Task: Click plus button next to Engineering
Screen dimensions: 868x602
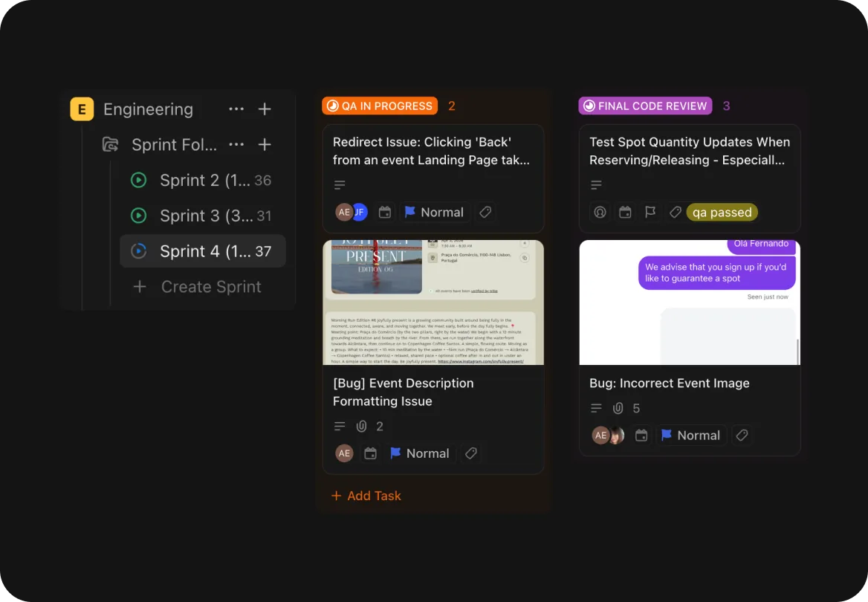Action: coord(265,109)
